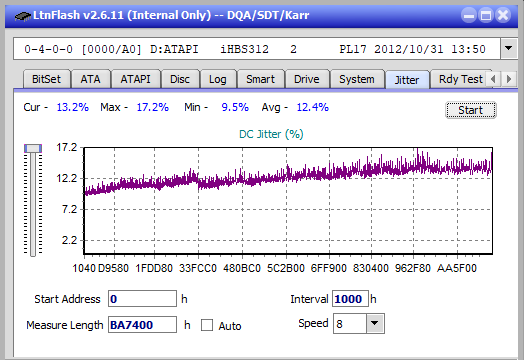Viewport: 524px width, 360px height.
Task: Minimize the LtnFlash window
Action: [469, 15]
